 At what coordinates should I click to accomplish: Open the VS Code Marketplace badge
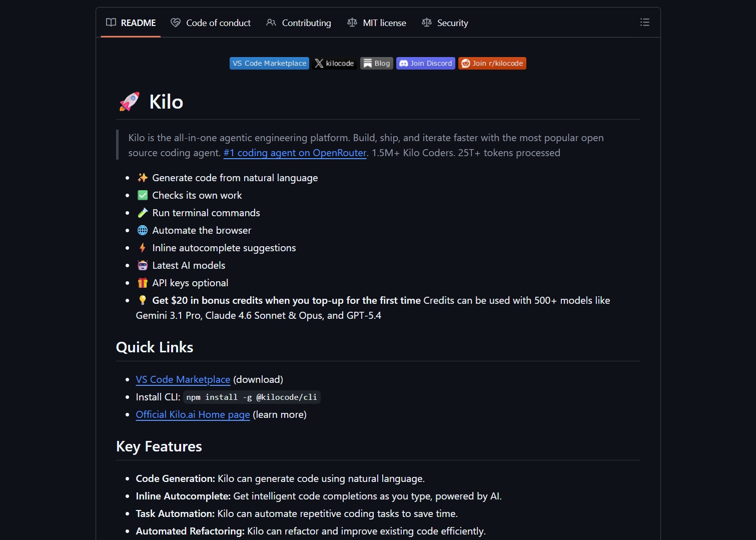pyautogui.click(x=269, y=64)
